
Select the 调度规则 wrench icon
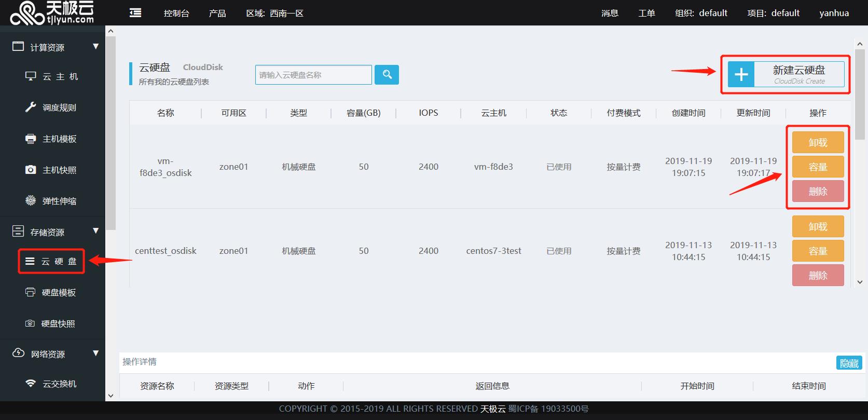(31, 107)
